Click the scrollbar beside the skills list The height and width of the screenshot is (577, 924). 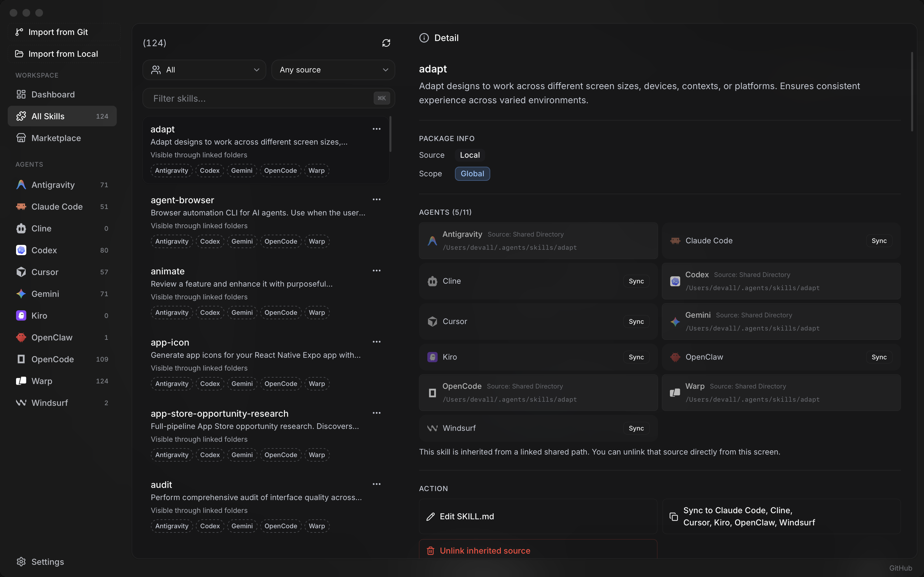[x=390, y=134]
